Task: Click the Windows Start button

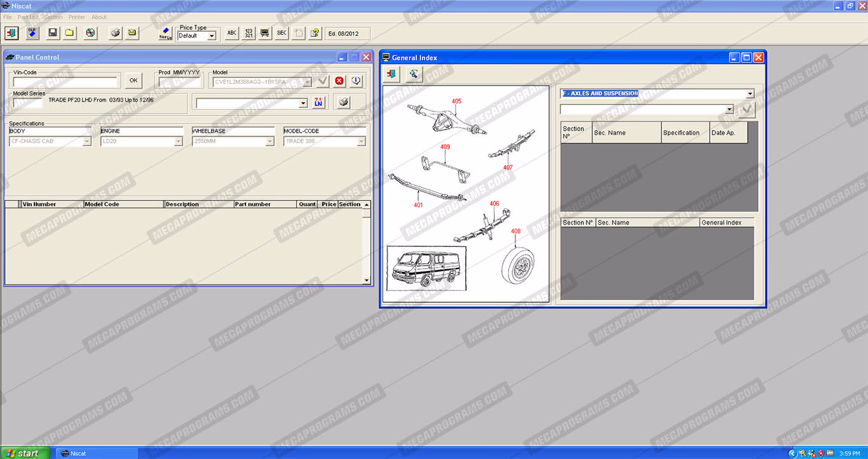Action: [x=22, y=453]
